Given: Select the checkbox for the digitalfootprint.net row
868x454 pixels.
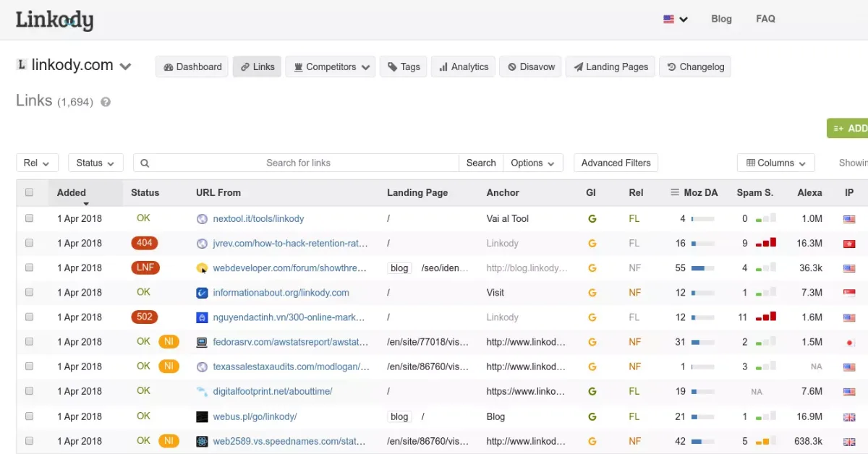Looking at the screenshot, I should click(29, 391).
